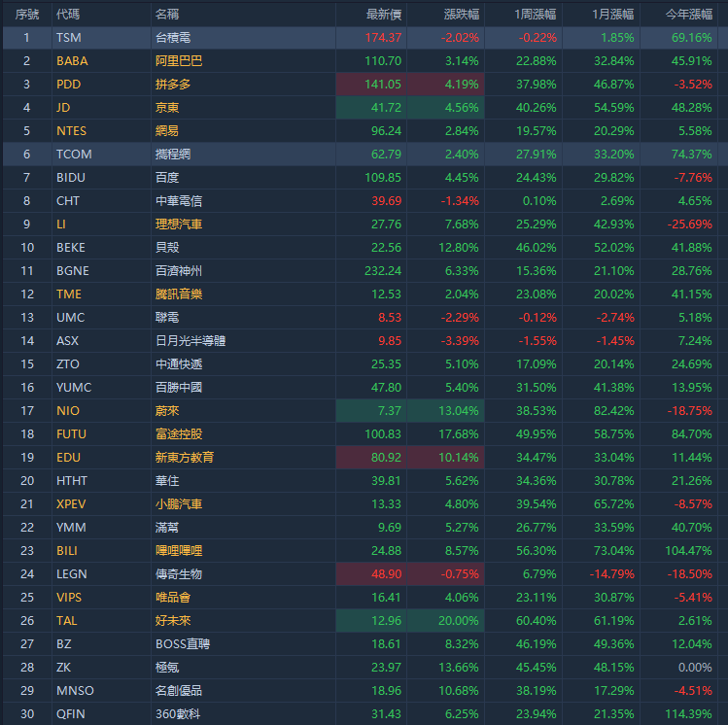
Task: Click the name 中華電信
Action: click(179, 201)
